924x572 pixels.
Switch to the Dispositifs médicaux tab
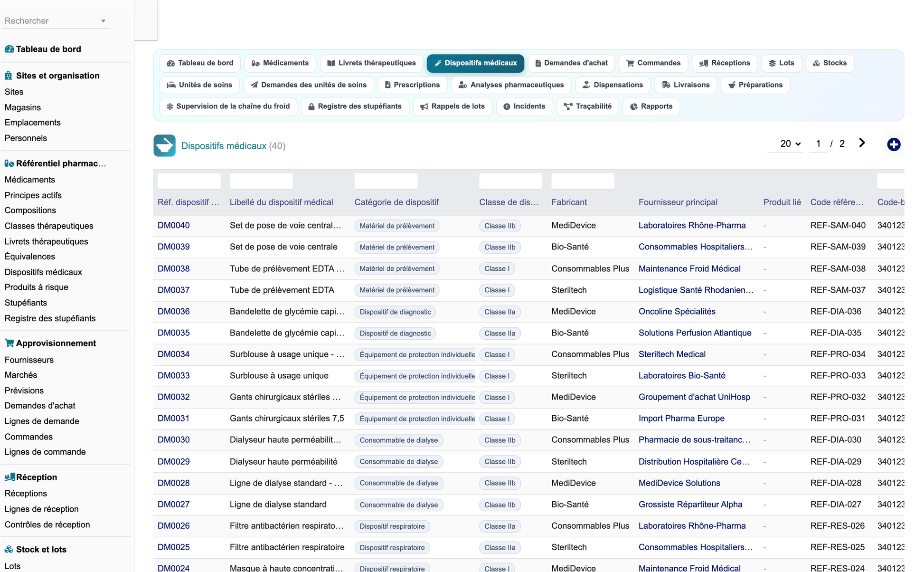475,63
